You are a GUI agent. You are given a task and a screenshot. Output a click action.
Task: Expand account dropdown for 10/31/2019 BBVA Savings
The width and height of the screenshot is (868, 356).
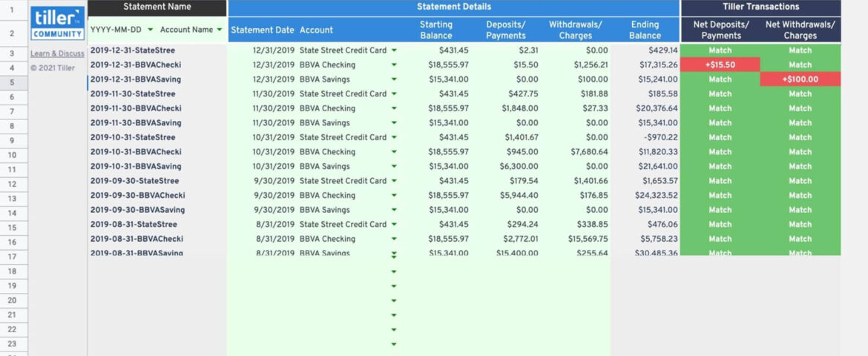click(x=394, y=167)
